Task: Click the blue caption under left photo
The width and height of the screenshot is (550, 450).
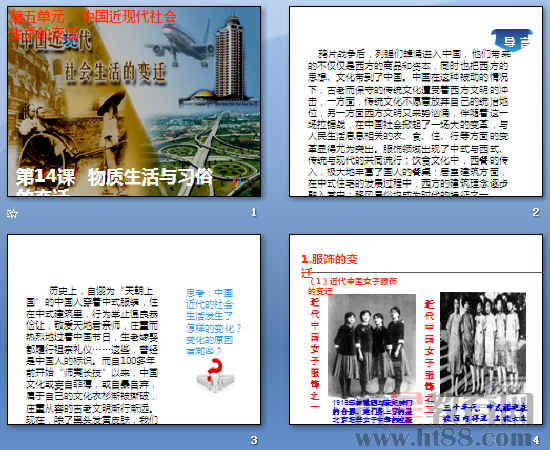Action: click(372, 411)
